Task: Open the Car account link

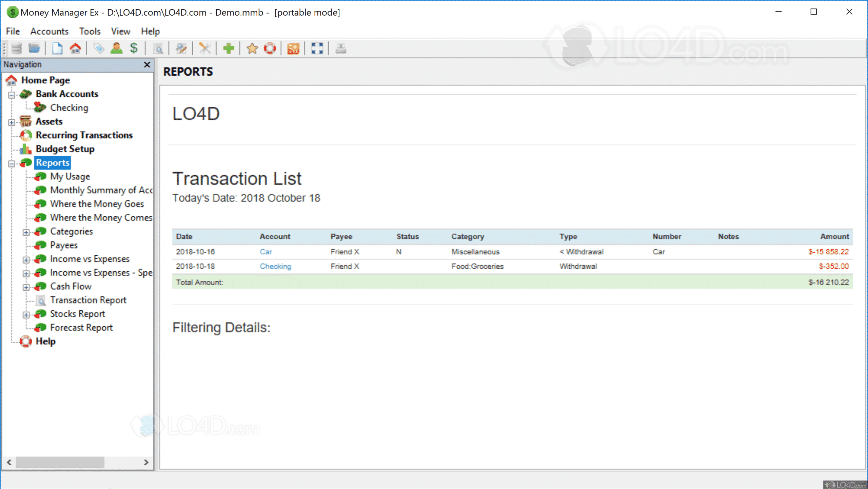Action: click(x=266, y=252)
